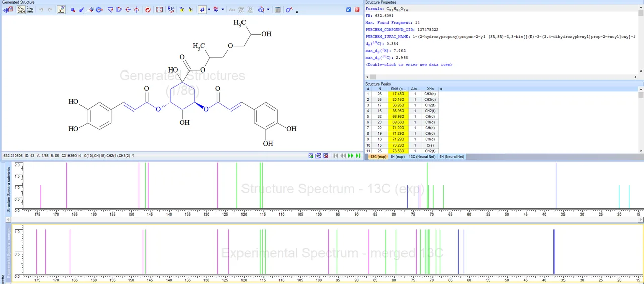Click the redo arrow icon
The width and height of the screenshot is (644, 284).
tap(50, 10)
